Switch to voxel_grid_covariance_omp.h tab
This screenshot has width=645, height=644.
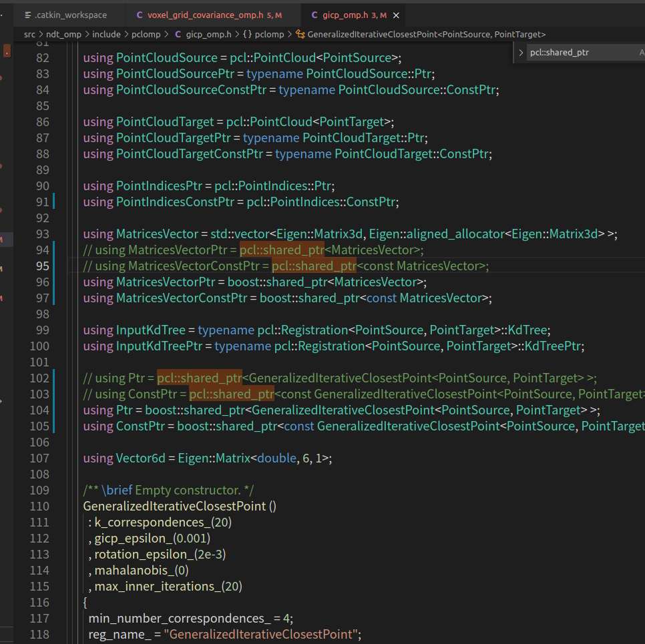(x=210, y=15)
